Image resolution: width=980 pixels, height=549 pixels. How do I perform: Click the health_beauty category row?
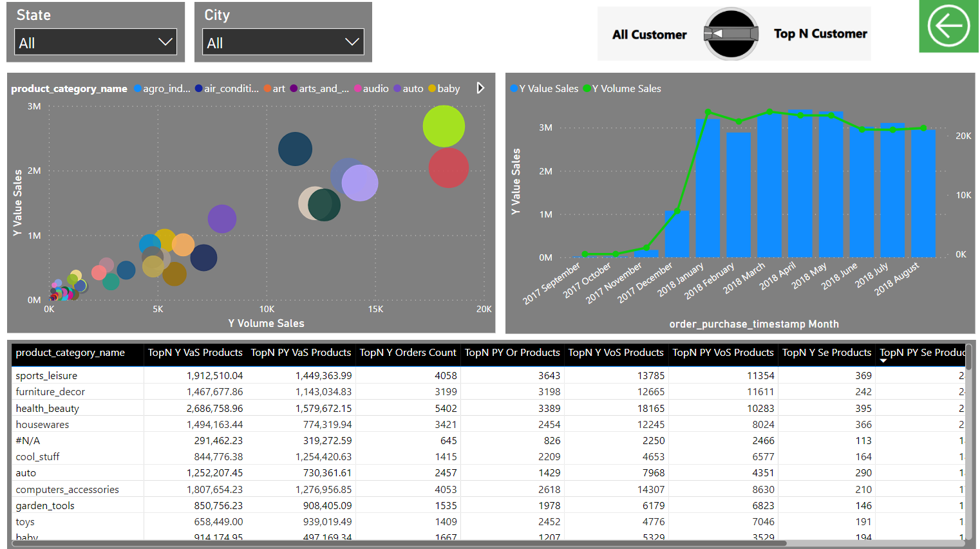pyautogui.click(x=48, y=409)
